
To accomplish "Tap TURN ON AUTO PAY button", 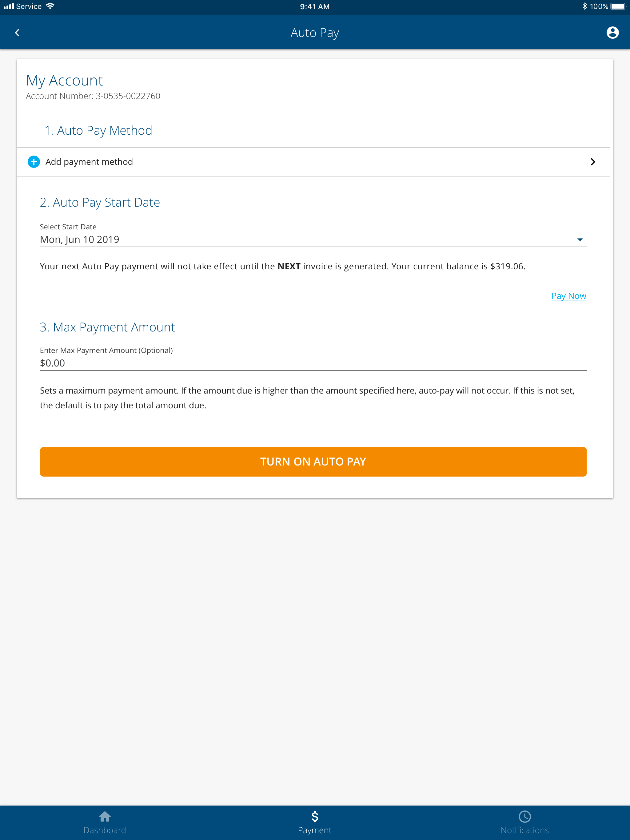I will (313, 462).
